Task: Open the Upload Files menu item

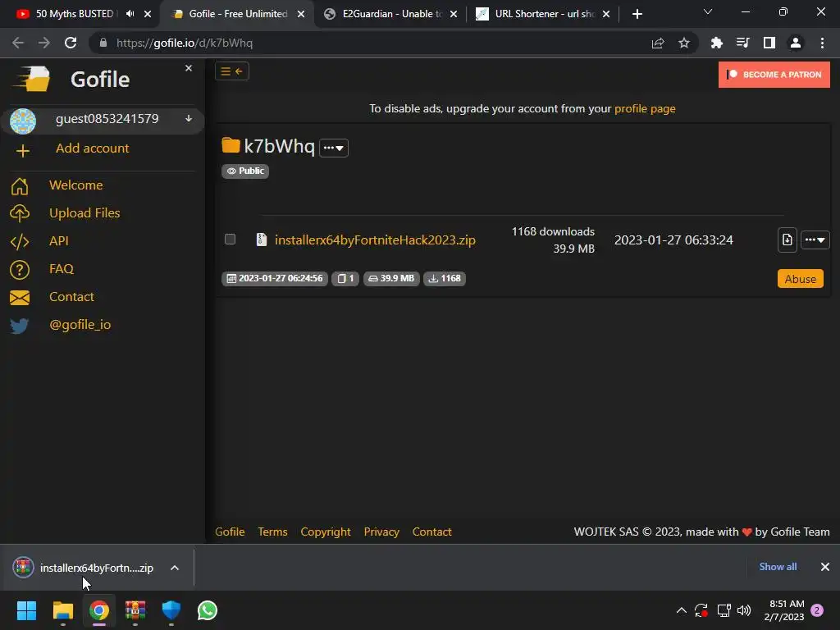Action: click(84, 212)
